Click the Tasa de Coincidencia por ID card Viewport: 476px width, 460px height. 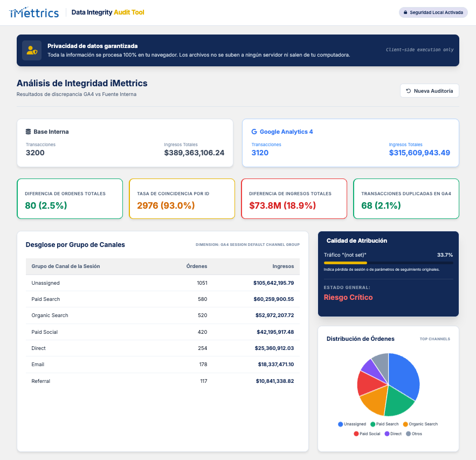coord(182,198)
